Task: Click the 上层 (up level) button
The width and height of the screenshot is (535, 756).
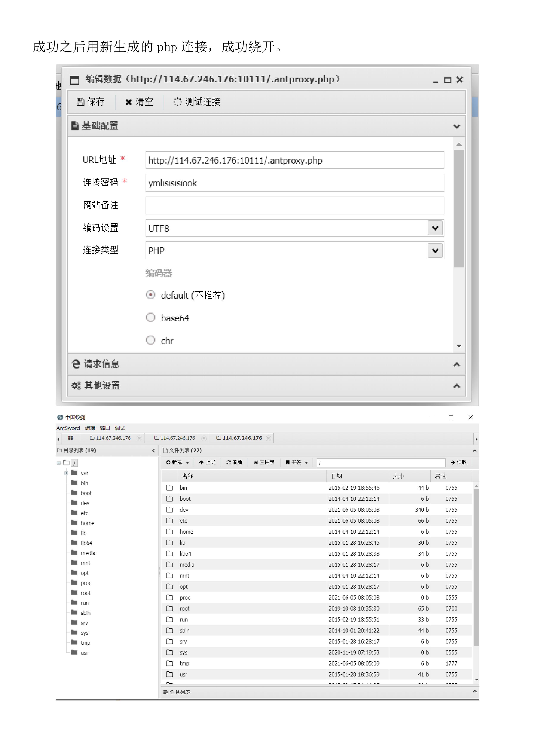Action: point(207,462)
